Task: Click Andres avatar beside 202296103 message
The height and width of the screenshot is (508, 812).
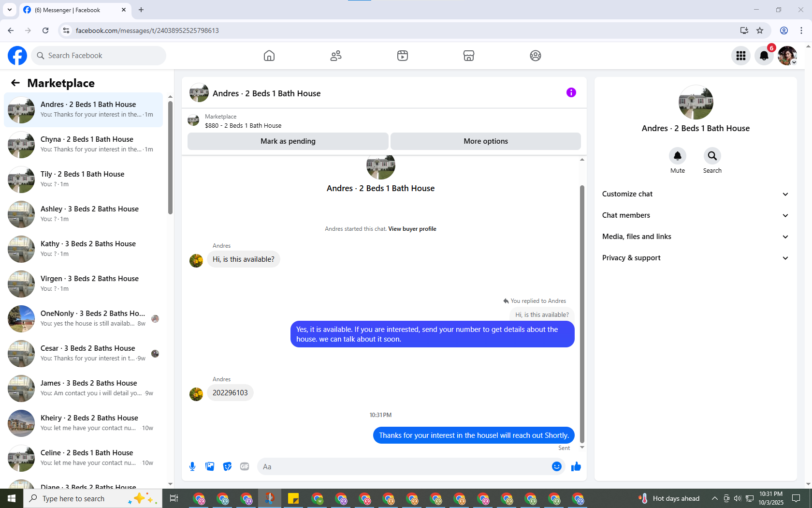Action: click(196, 394)
